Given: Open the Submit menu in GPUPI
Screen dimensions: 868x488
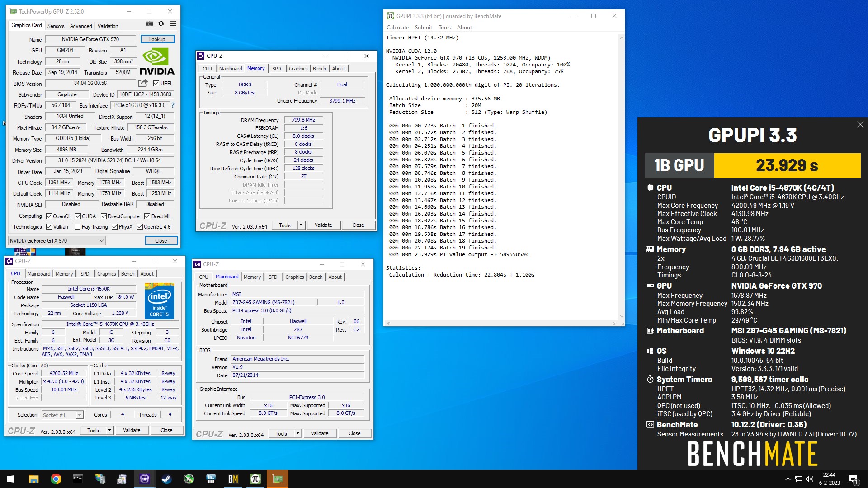Looking at the screenshot, I should pyautogui.click(x=424, y=28).
